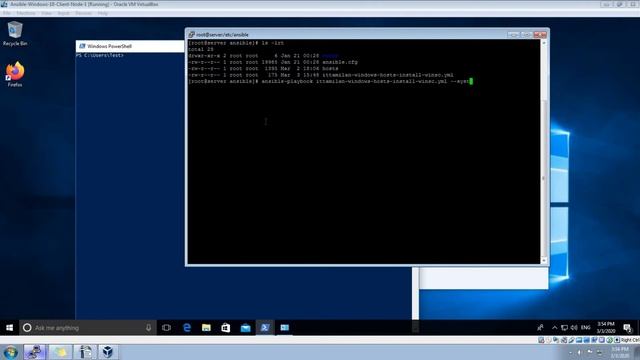Switch to PowerShell on the taskbar
The image size is (640, 360).
(265, 328)
